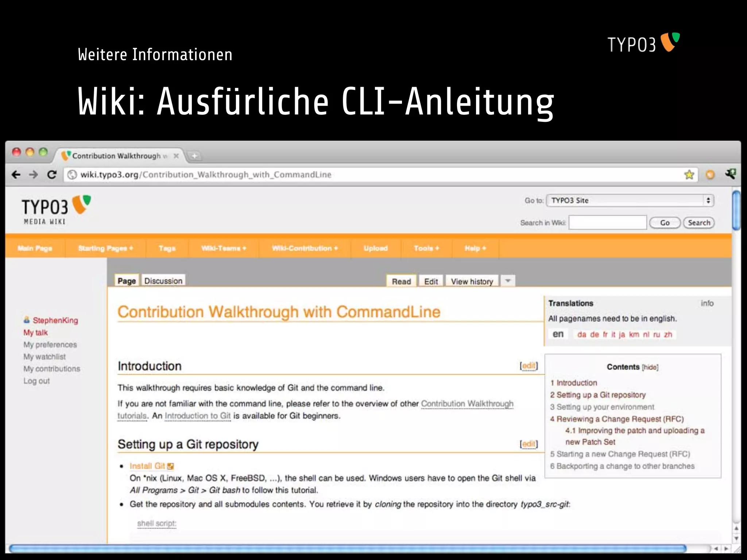Click the Search button
Viewport: 747px width, 560px height.
(x=699, y=223)
